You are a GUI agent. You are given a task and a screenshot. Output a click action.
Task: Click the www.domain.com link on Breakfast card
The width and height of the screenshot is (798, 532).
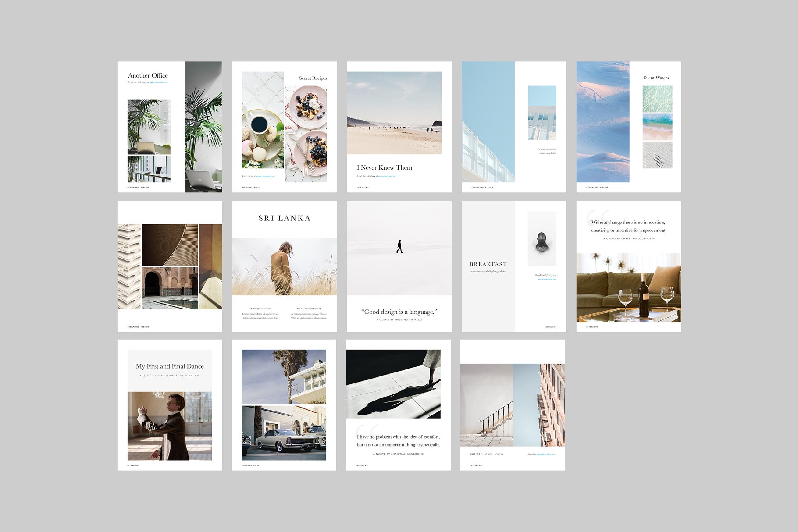click(x=547, y=279)
